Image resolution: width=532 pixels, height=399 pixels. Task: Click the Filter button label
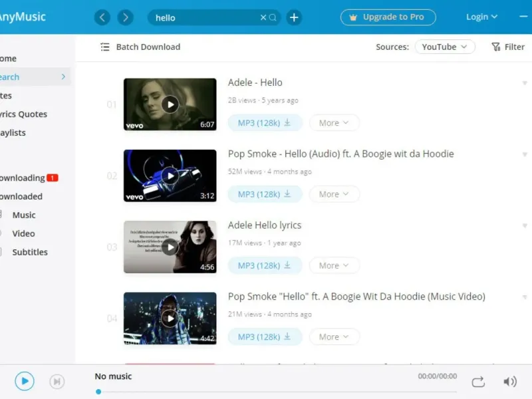(x=514, y=47)
